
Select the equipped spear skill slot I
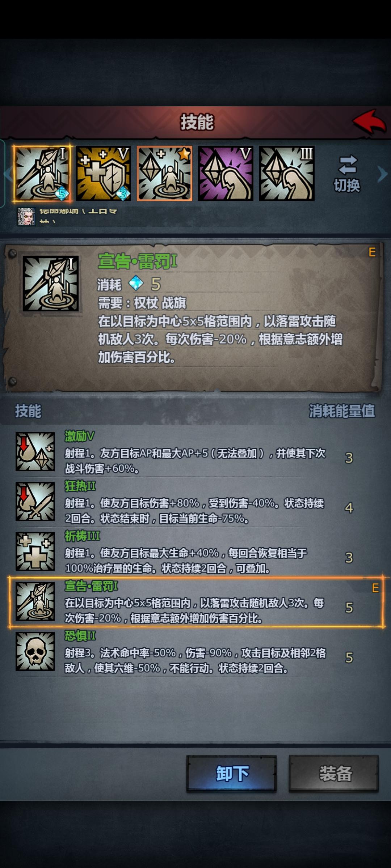[x=42, y=173]
